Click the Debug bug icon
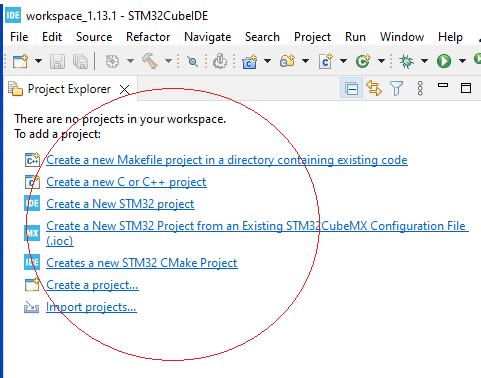 tap(406, 61)
